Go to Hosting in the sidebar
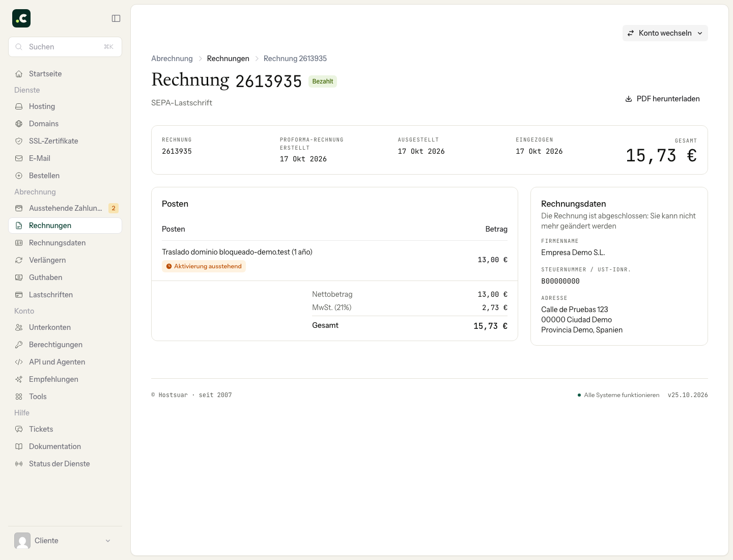The image size is (733, 560). pyautogui.click(x=65, y=106)
